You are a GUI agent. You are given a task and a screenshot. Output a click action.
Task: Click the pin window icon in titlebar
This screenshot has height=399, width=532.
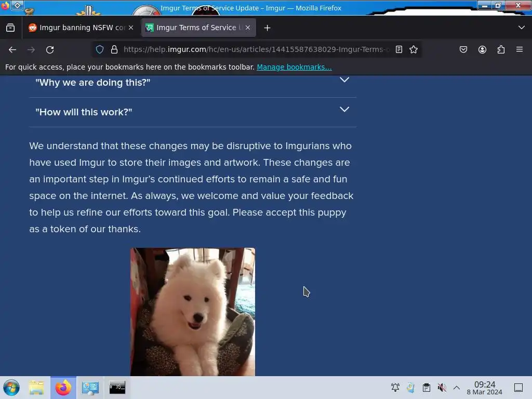17,5
